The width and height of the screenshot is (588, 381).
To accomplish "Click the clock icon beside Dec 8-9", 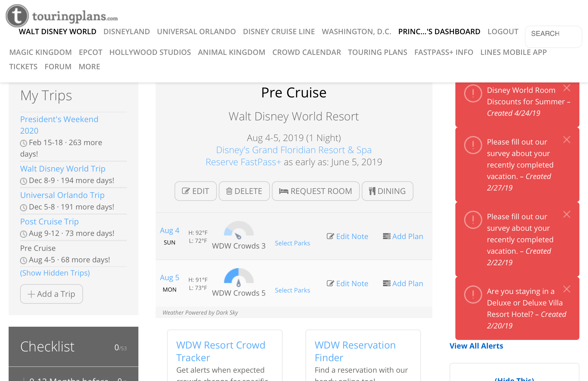I will [24, 181].
